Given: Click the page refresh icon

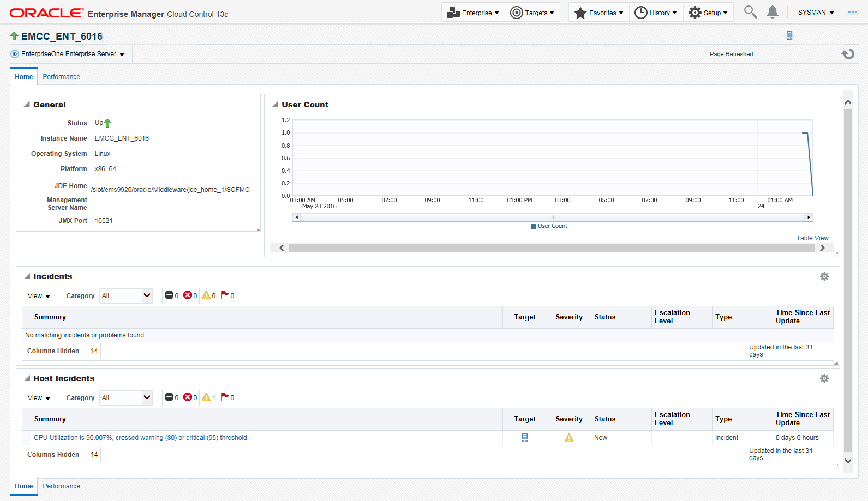Looking at the screenshot, I should 848,54.
